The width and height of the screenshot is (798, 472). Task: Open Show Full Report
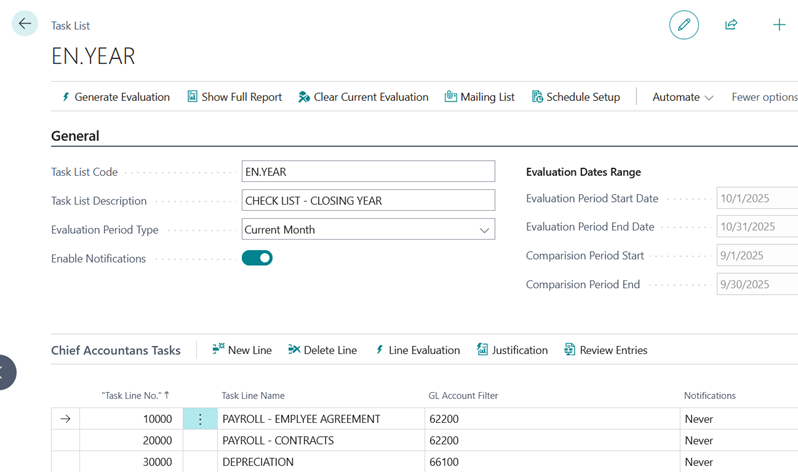coord(234,97)
